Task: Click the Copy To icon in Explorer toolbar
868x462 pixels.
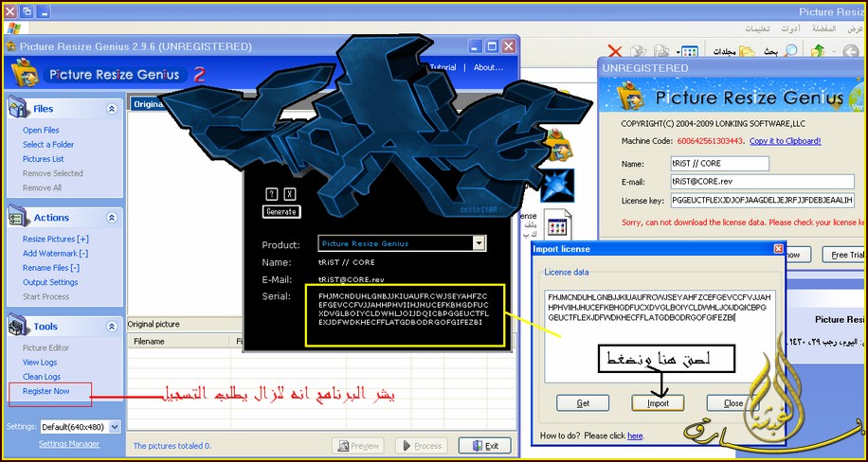Action: [639, 51]
